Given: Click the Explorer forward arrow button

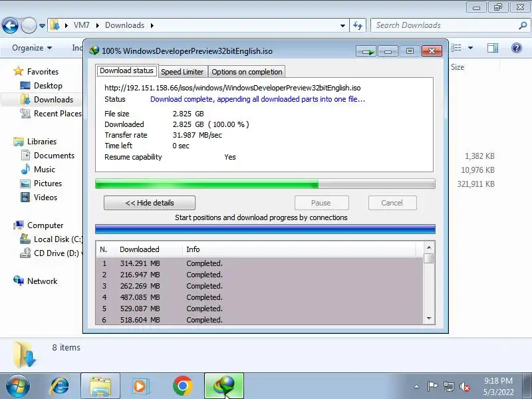Looking at the screenshot, I should (x=29, y=25).
